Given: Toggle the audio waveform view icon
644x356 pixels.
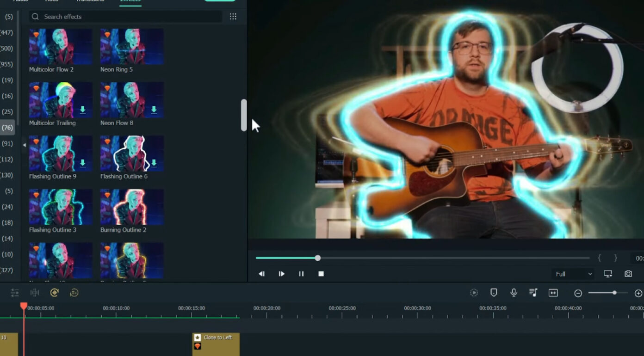Looking at the screenshot, I should pos(34,293).
